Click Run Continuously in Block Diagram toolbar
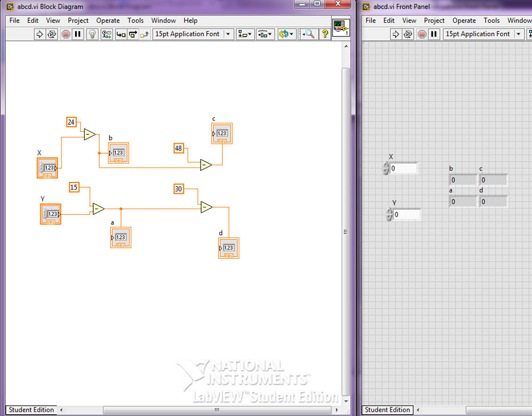 pos(52,34)
